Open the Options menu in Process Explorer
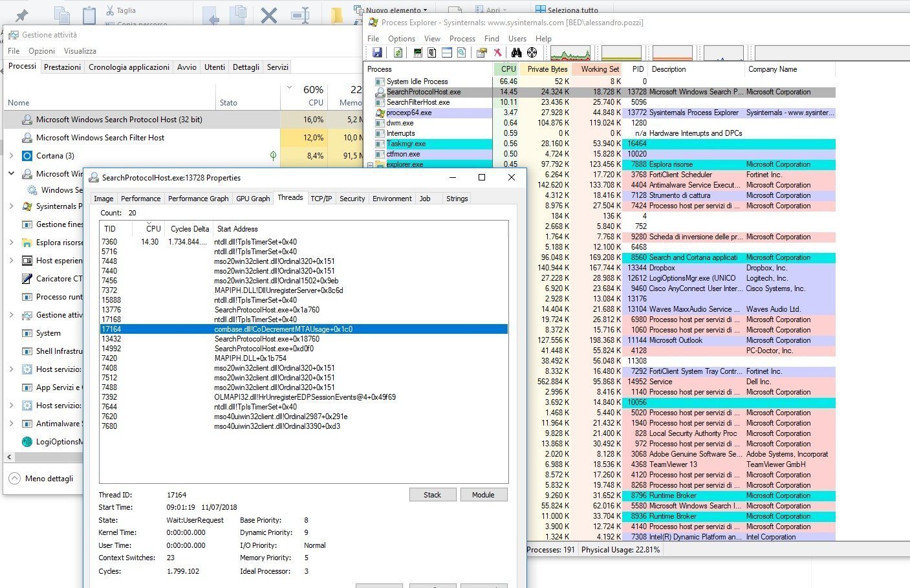Viewport: 910px width, 588px height. point(402,39)
